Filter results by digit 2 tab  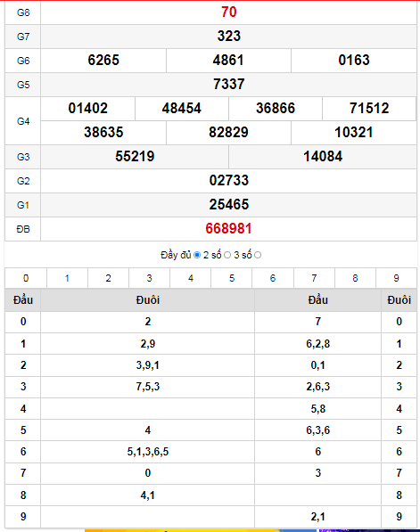coord(108,278)
